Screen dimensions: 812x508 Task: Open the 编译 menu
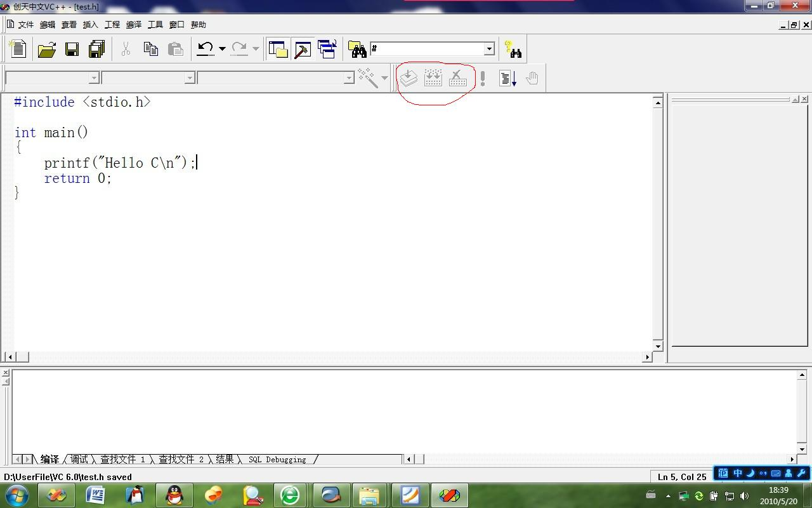click(x=134, y=25)
